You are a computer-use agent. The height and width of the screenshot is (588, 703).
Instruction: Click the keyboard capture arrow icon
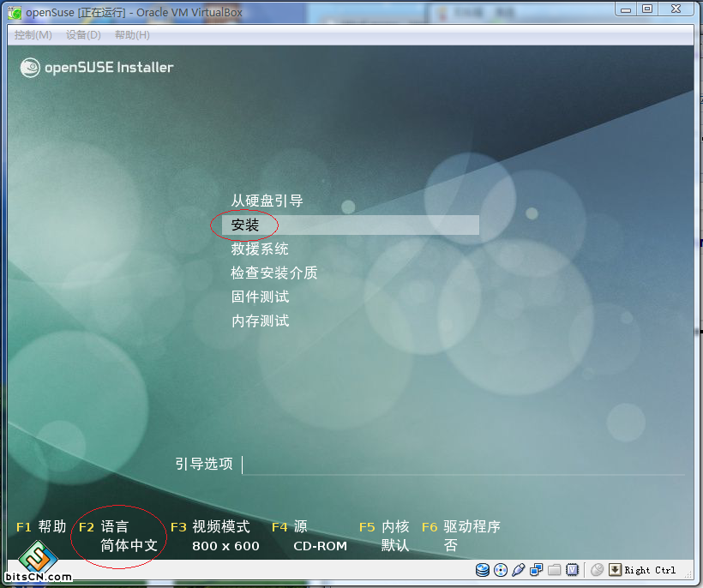[615, 570]
